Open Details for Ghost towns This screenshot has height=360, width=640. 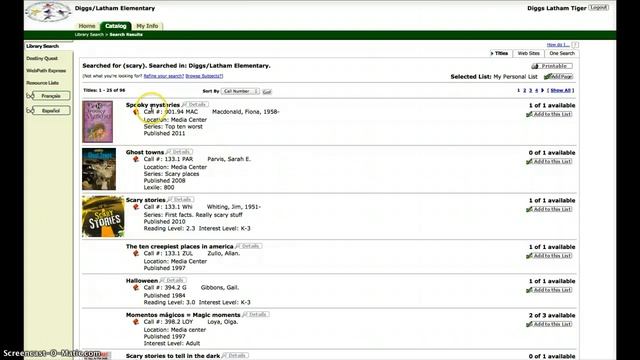(180, 152)
